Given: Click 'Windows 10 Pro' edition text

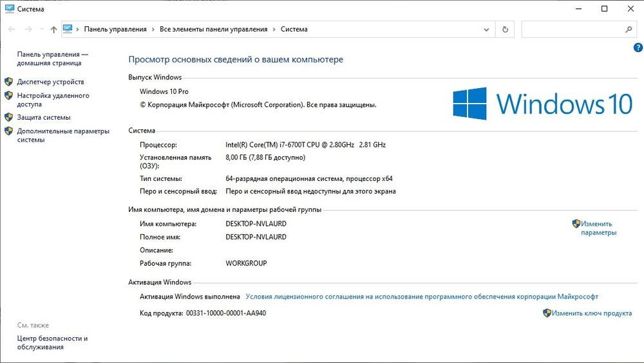Looking at the screenshot, I should [x=164, y=91].
